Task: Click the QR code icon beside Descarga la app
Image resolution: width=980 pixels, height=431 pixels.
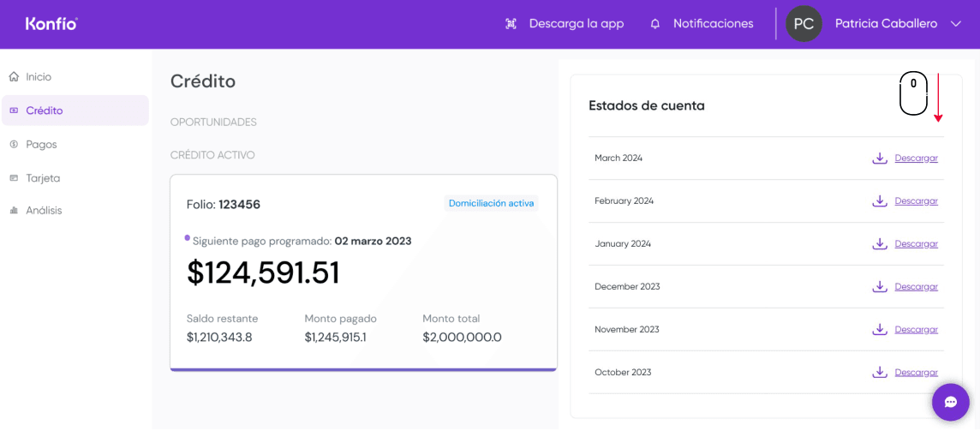Action: point(511,24)
